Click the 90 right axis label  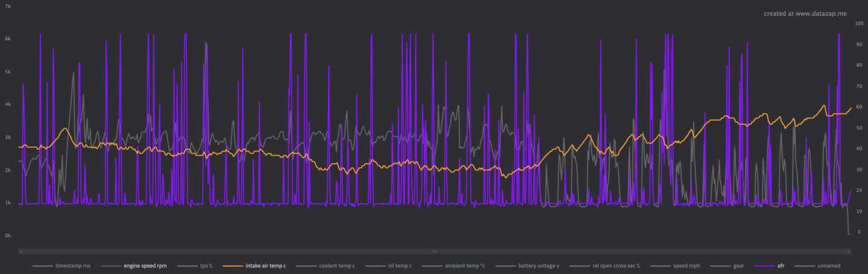tap(859, 44)
